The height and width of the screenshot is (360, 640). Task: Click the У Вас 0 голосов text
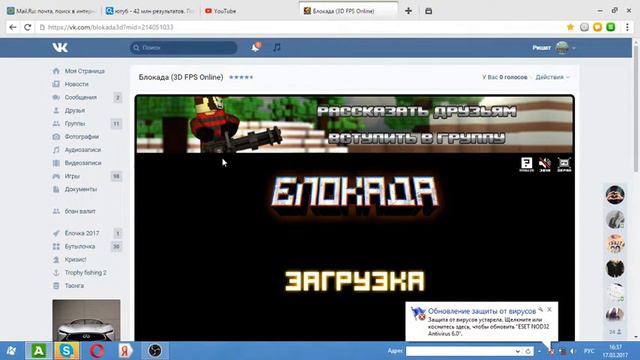504,77
